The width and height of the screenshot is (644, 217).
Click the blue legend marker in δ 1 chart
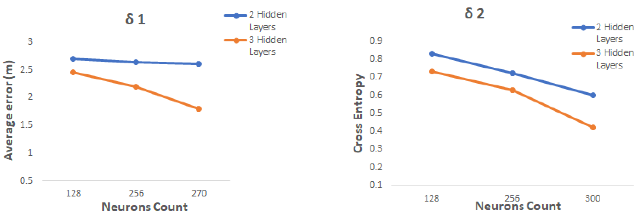tap(236, 16)
